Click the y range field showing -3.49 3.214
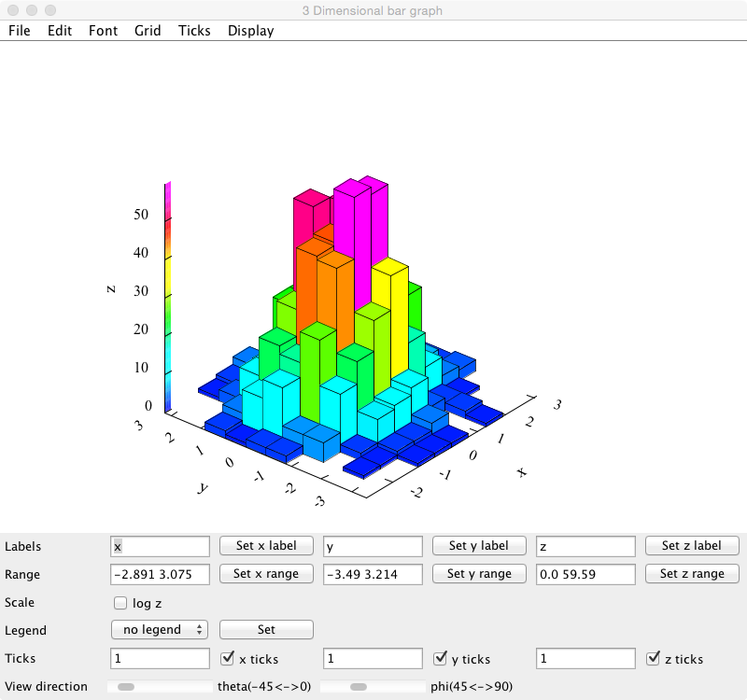747x700 pixels. pyautogui.click(x=373, y=574)
